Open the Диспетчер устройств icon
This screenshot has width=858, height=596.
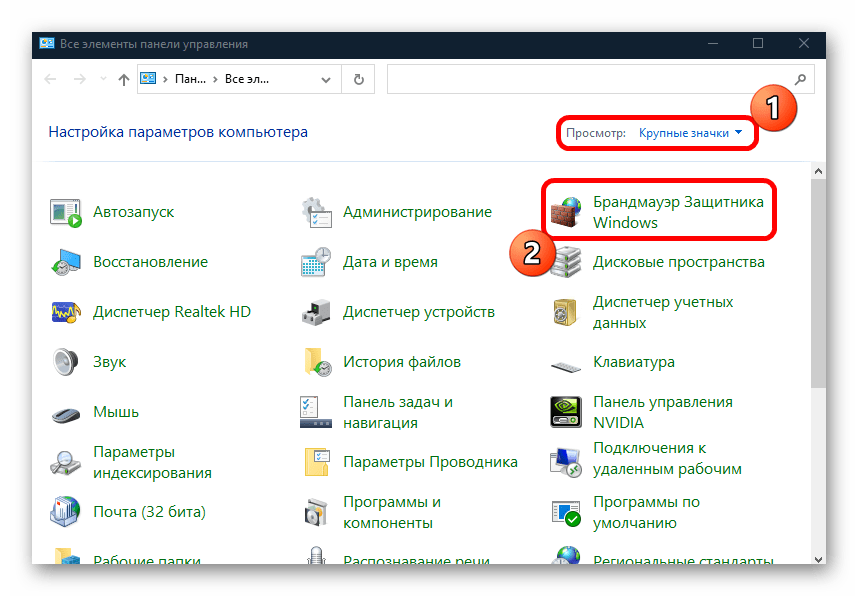tap(316, 312)
